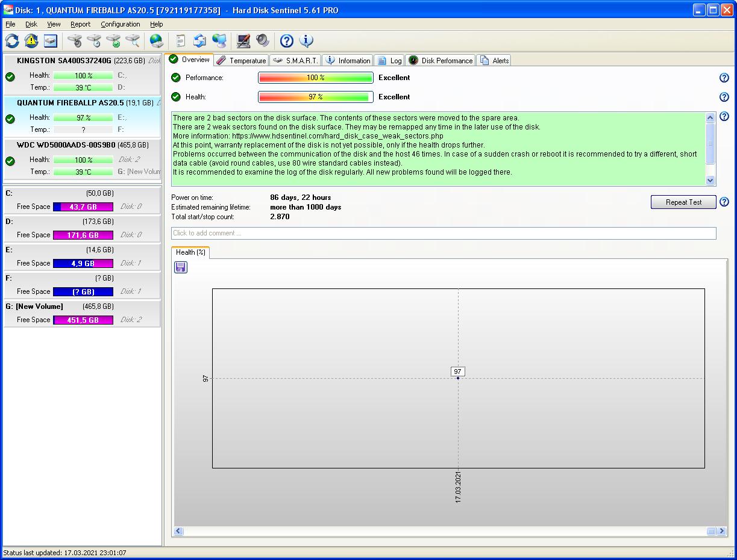
Task: Click the disk window toolbar icon
Action: [51, 41]
